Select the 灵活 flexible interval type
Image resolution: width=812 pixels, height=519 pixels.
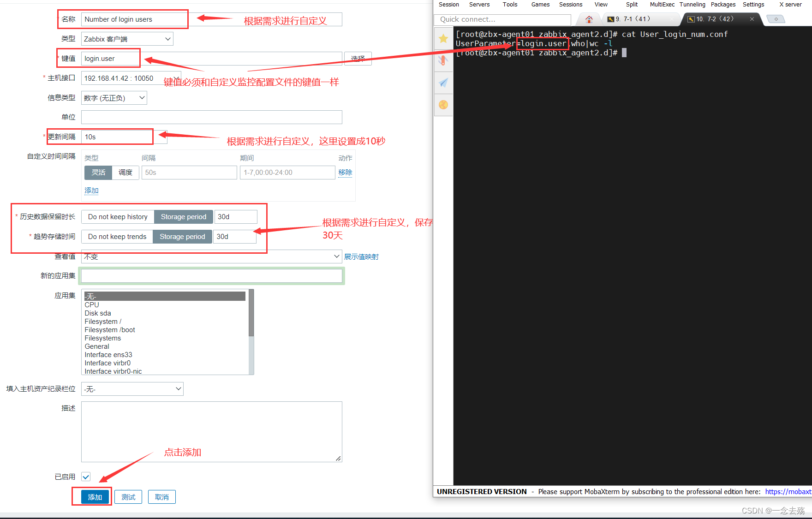pyautogui.click(x=98, y=173)
